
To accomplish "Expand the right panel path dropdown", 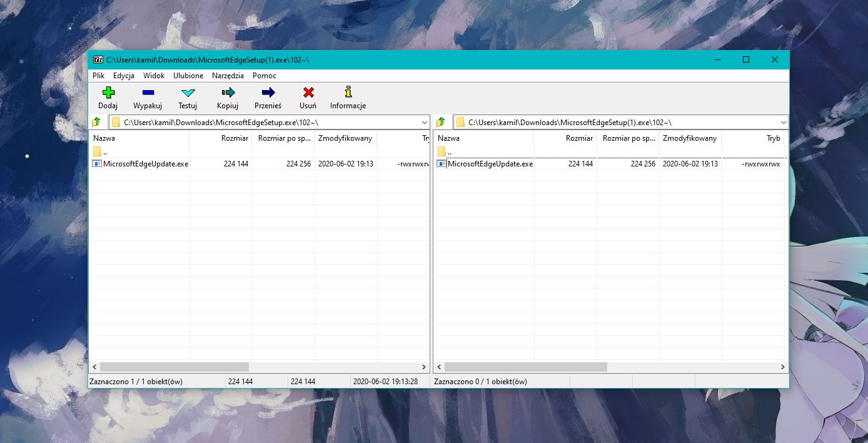I will point(783,122).
